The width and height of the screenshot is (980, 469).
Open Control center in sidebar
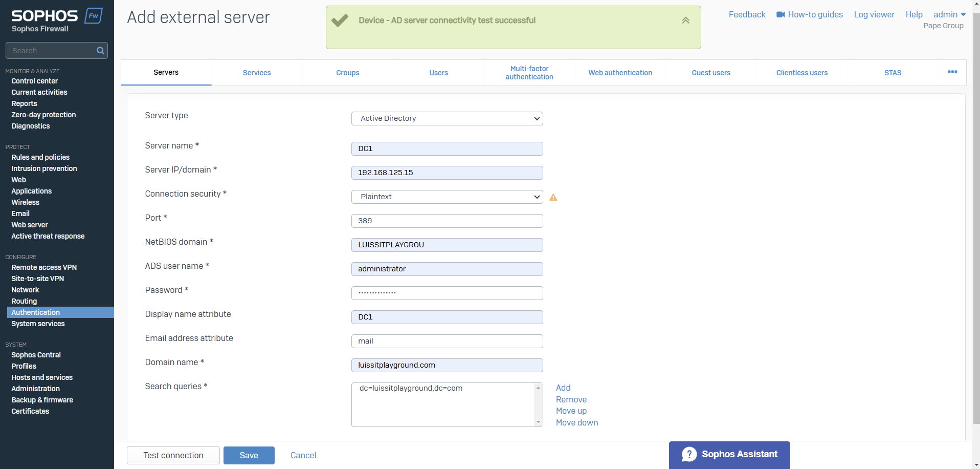click(x=34, y=81)
